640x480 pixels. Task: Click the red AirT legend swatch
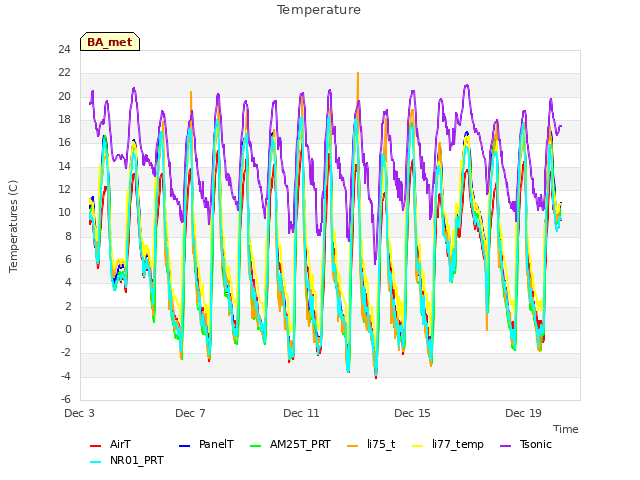[x=95, y=446]
